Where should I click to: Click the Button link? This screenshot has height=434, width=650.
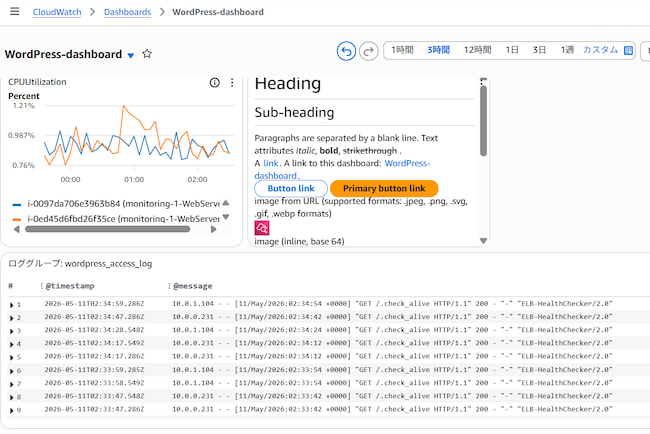click(291, 188)
